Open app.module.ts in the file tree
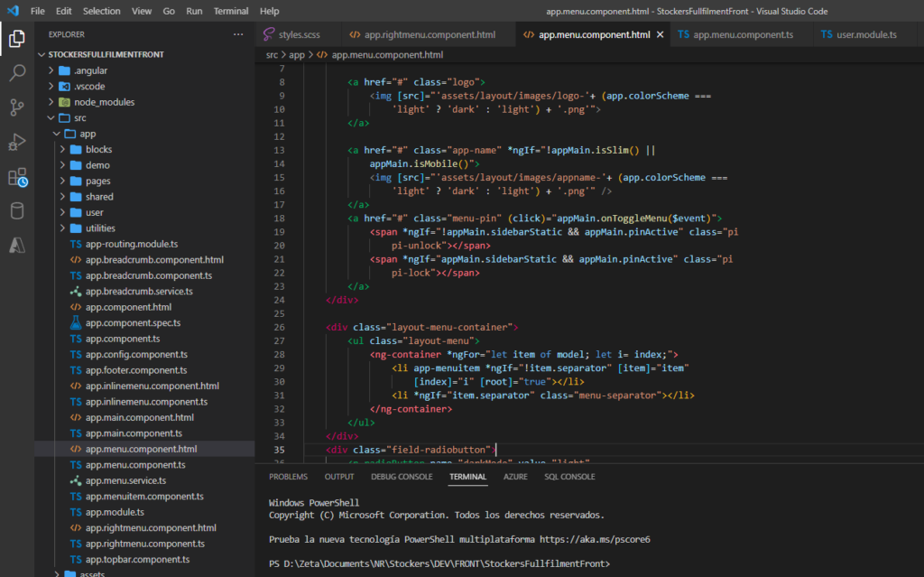This screenshot has height=577, width=924. [x=115, y=512]
